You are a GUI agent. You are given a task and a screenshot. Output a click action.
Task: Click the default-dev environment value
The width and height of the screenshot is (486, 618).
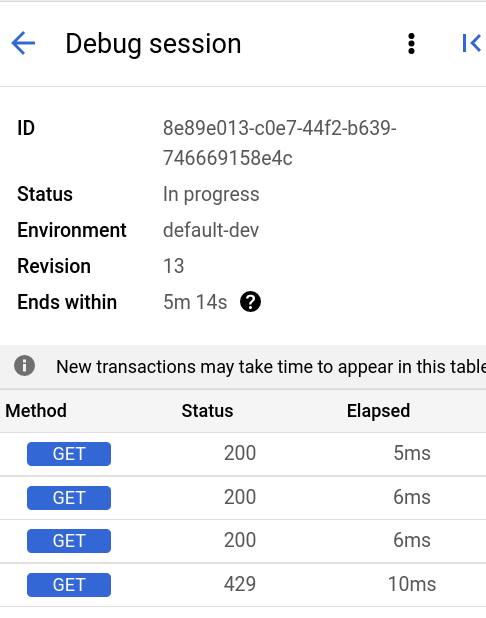[x=211, y=230]
